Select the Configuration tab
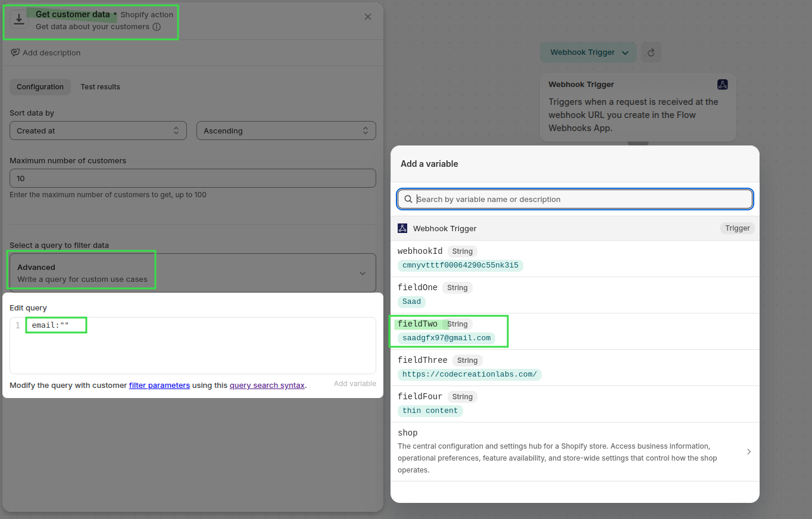 point(40,87)
